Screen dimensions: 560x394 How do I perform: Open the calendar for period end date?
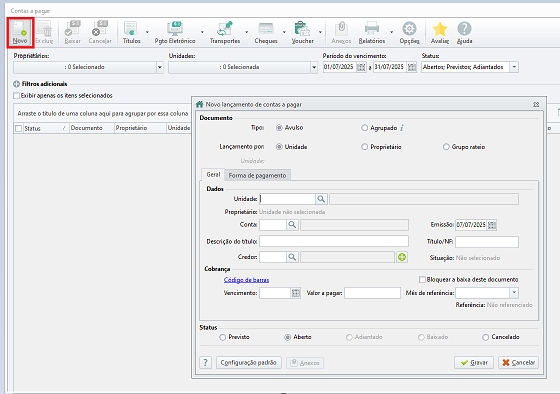pyautogui.click(x=412, y=67)
